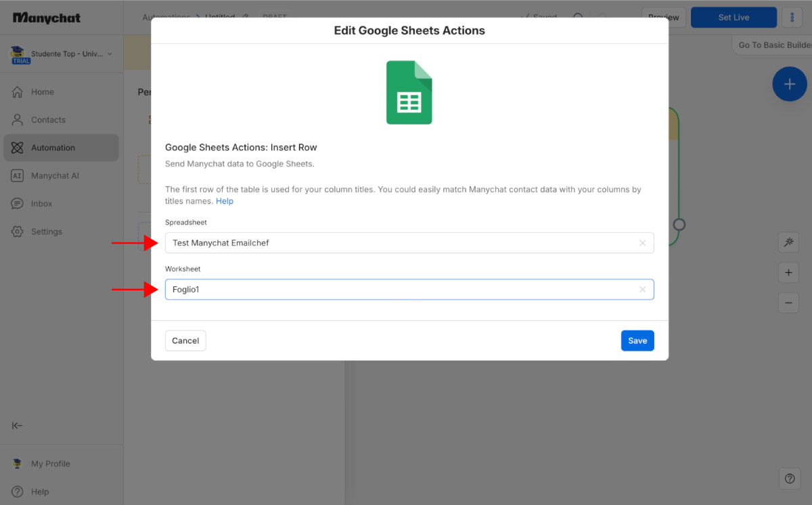Open the Help link in dialog

[225, 201]
